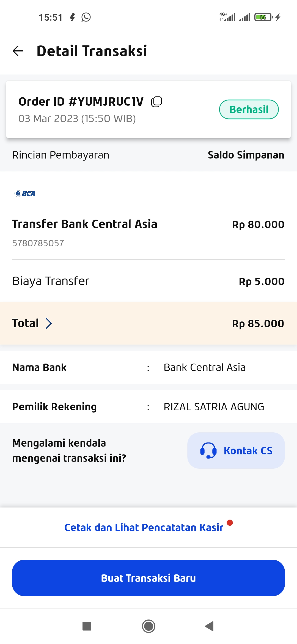Tap the account number 5780785057
The width and height of the screenshot is (297, 644).
coord(38,243)
